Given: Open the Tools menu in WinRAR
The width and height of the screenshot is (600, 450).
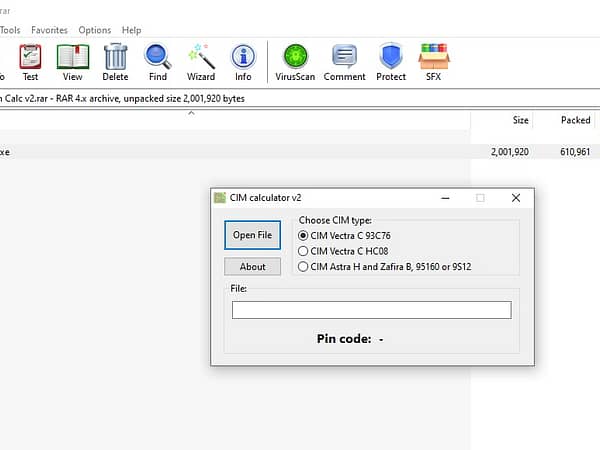Looking at the screenshot, I should pos(10,30).
